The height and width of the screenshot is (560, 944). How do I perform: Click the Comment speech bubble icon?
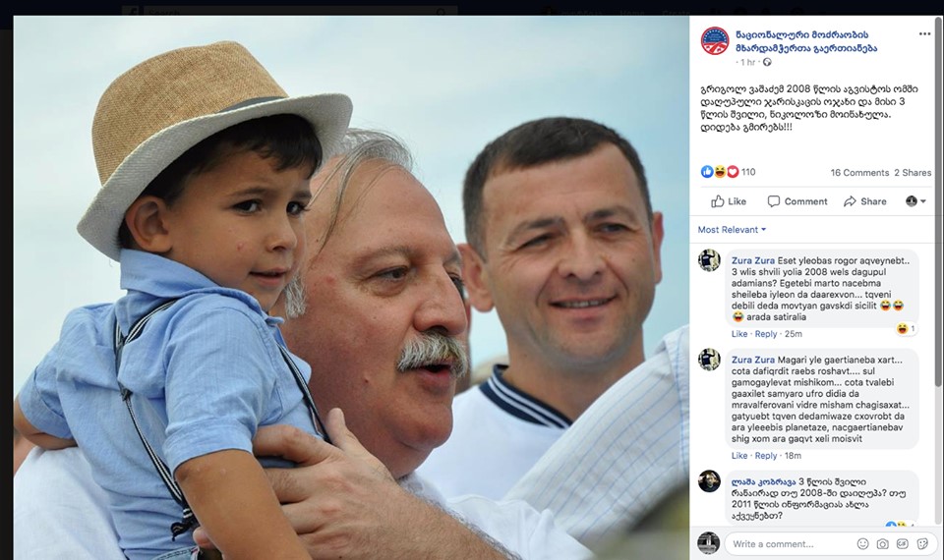[x=774, y=201]
